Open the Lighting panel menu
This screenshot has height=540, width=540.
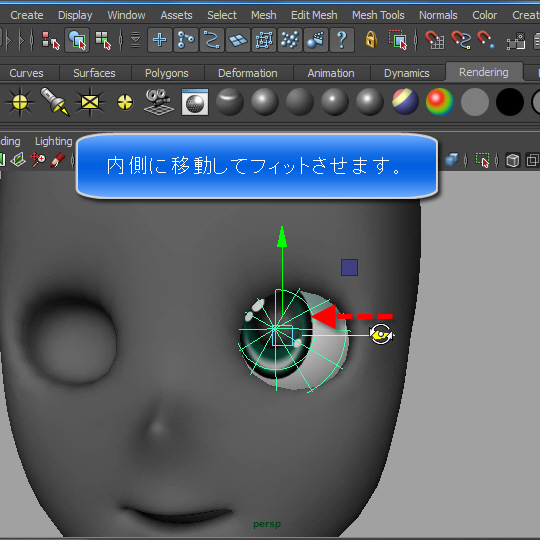pyautogui.click(x=53, y=141)
